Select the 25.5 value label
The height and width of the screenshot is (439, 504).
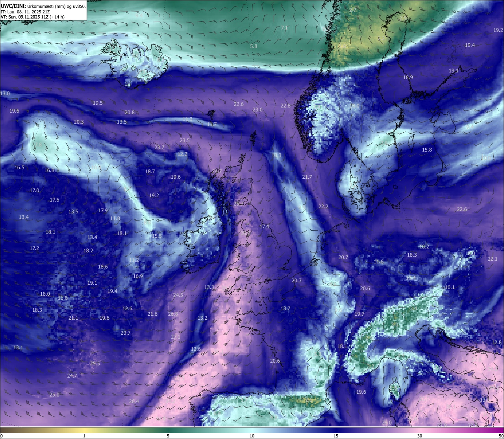[95, 363]
